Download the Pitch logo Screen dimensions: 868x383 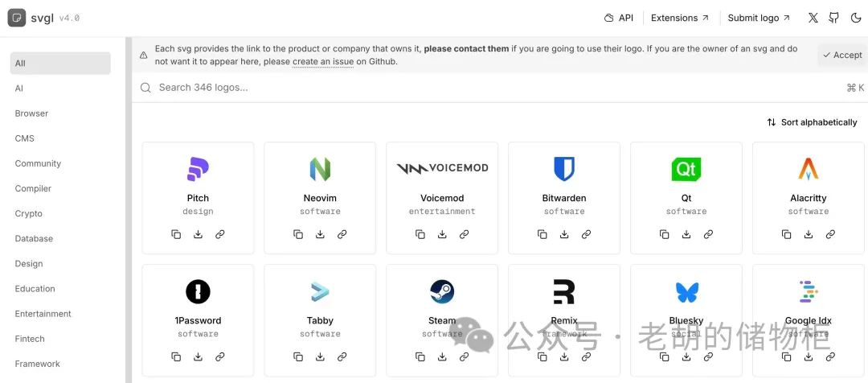pos(199,234)
